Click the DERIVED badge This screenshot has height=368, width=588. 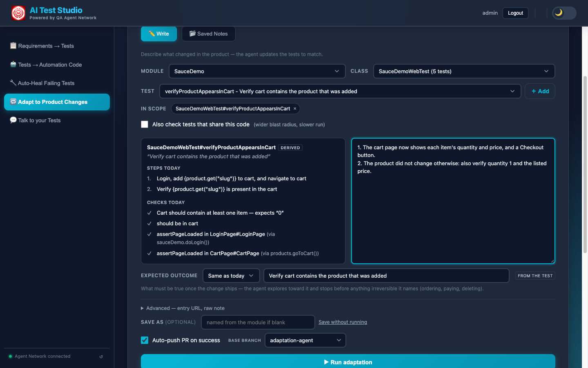pyautogui.click(x=290, y=148)
